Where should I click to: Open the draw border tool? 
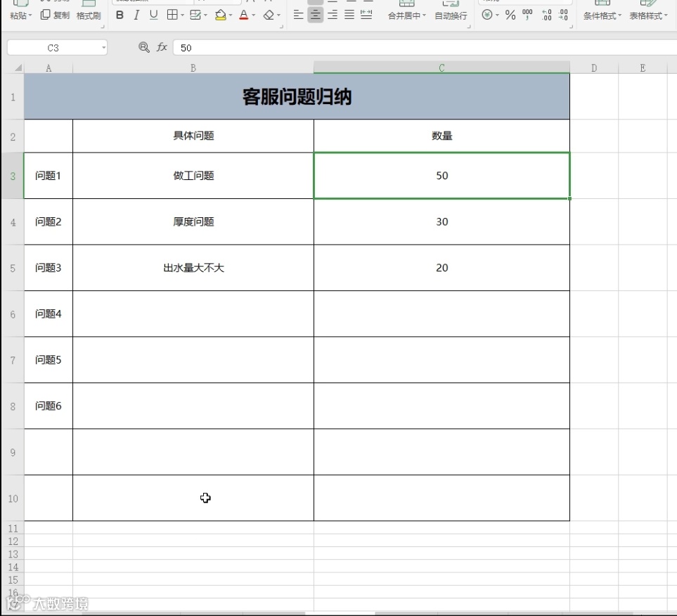pyautogui.click(x=195, y=15)
